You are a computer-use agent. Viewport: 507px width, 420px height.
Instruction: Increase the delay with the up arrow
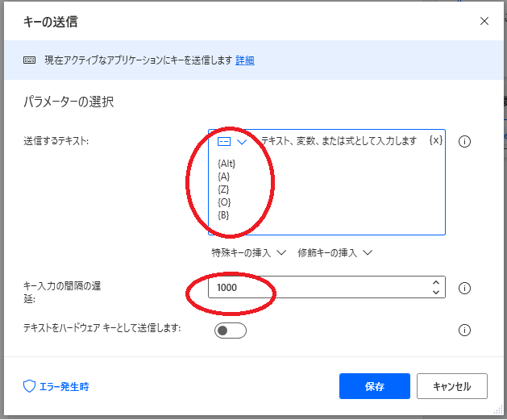coord(436,282)
